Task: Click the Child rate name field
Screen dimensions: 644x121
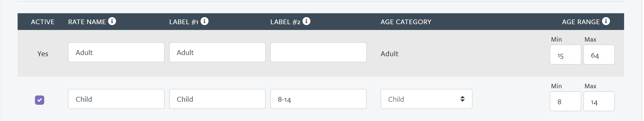Action: point(116,99)
